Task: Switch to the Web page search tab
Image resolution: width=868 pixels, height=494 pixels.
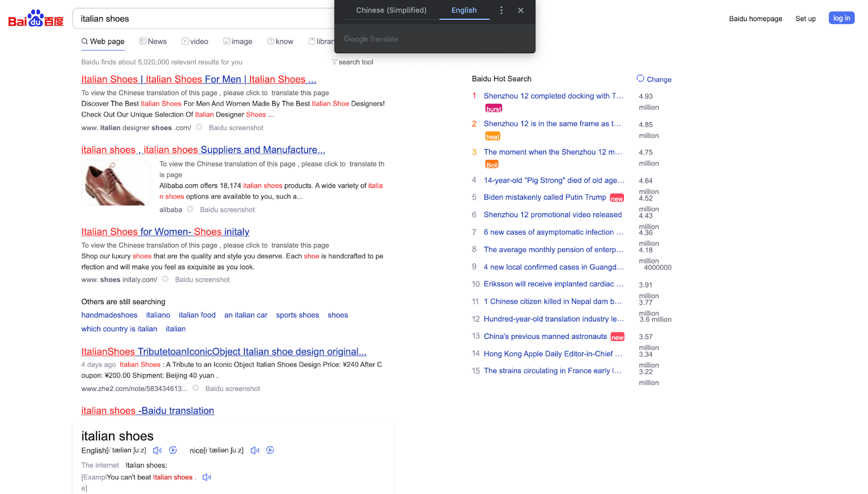Action: (103, 42)
